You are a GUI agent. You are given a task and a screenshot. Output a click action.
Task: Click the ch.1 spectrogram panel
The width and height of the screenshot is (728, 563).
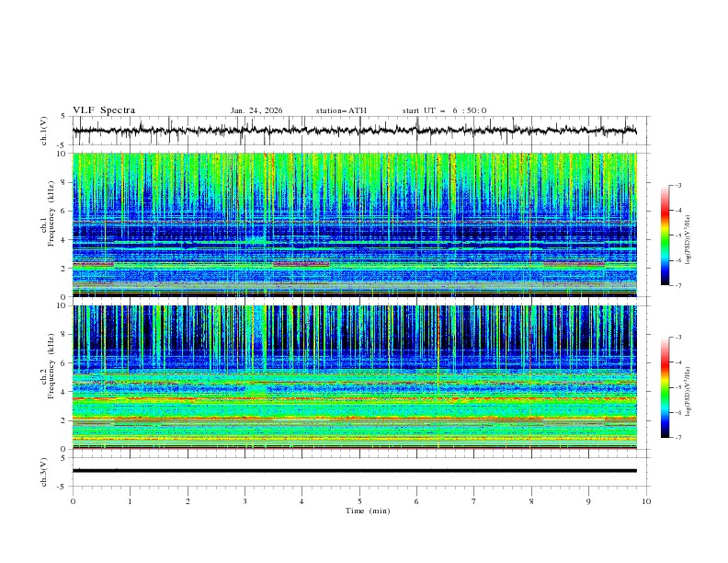click(x=355, y=224)
